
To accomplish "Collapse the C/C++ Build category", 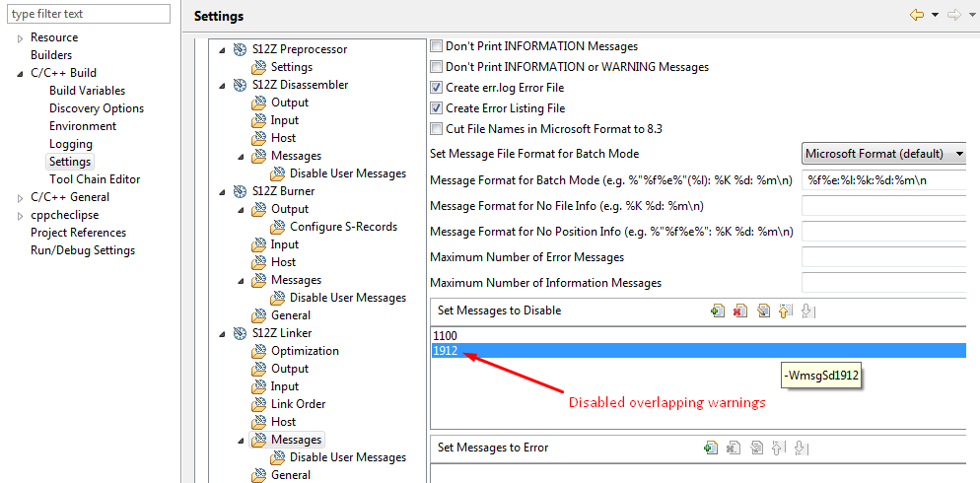I will [21, 74].
